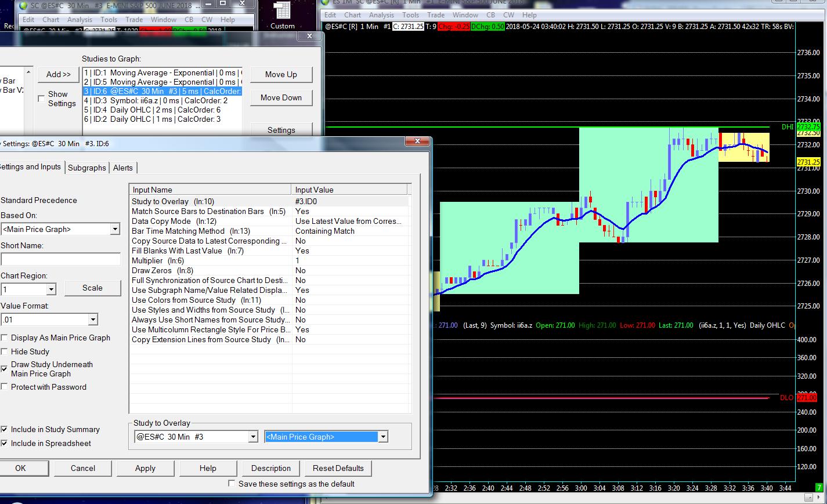827x504 pixels.
Task: Open the Window menu in the 1 Min chart window
Action: point(465,15)
